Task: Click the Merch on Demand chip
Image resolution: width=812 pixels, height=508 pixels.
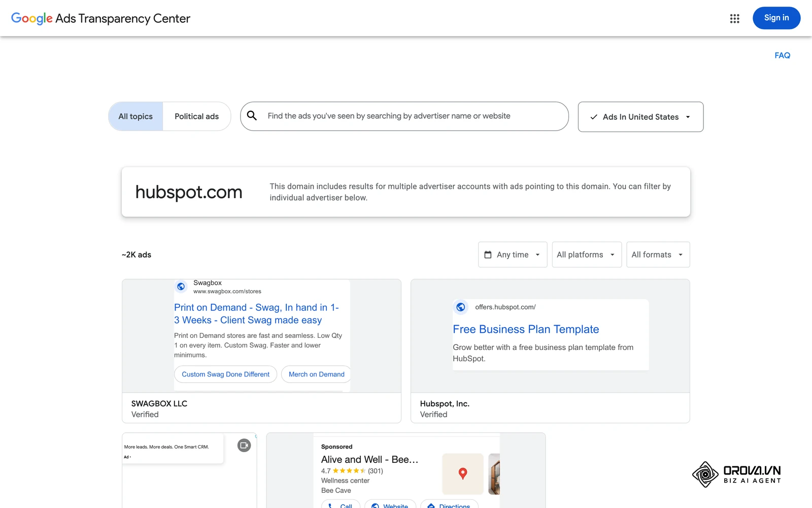Action: 316,374
